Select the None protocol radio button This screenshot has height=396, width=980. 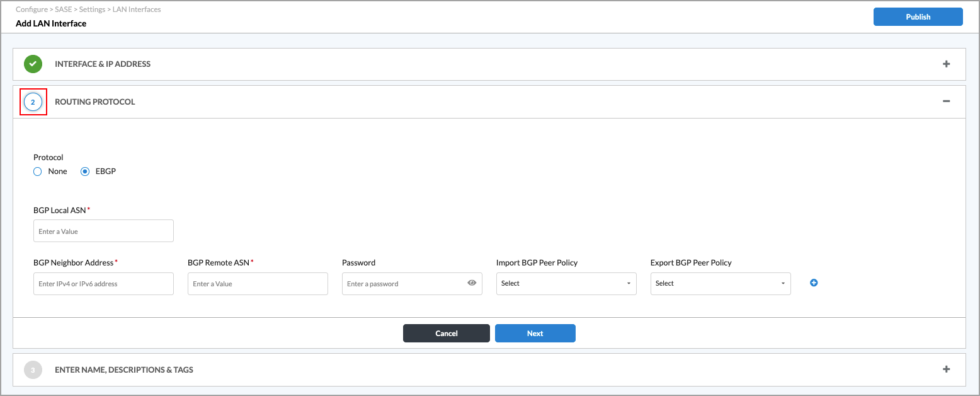point(38,172)
